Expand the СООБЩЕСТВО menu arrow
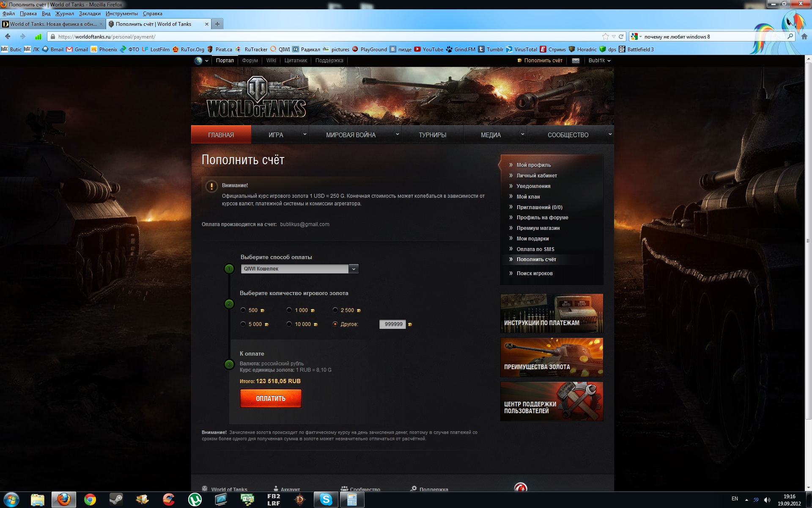This screenshot has height=508, width=812. pyautogui.click(x=610, y=134)
